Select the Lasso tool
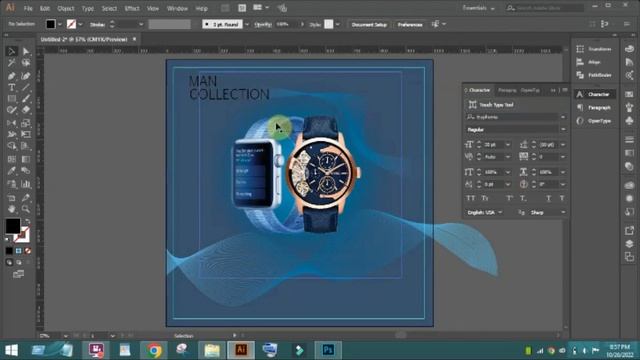Image resolution: width=640 pixels, height=360 pixels. 26,63
